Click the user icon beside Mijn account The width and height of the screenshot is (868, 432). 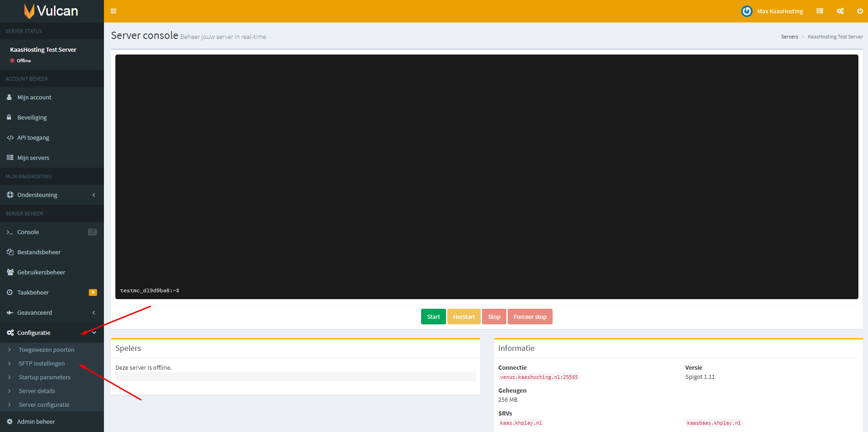9,97
